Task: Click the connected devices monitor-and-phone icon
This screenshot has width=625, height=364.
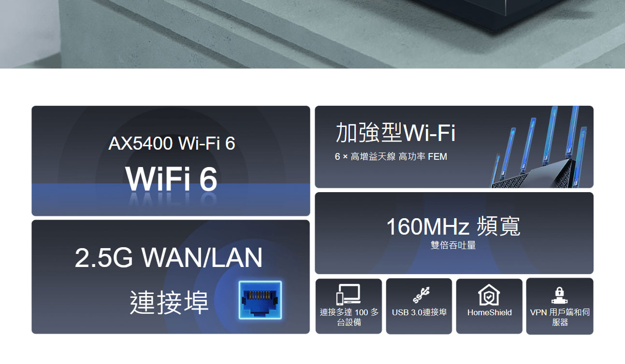Action: point(349,294)
